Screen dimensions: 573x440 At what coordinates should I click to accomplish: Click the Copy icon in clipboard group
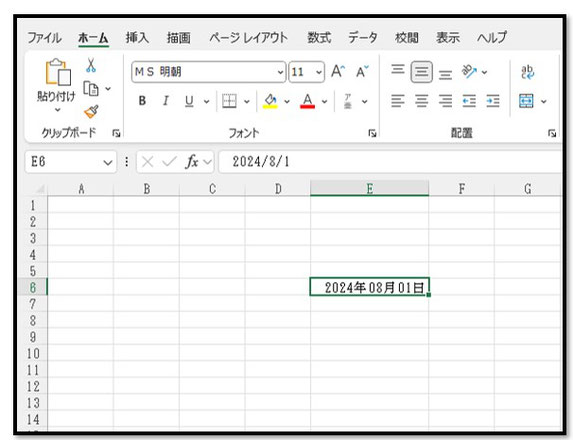coord(91,89)
